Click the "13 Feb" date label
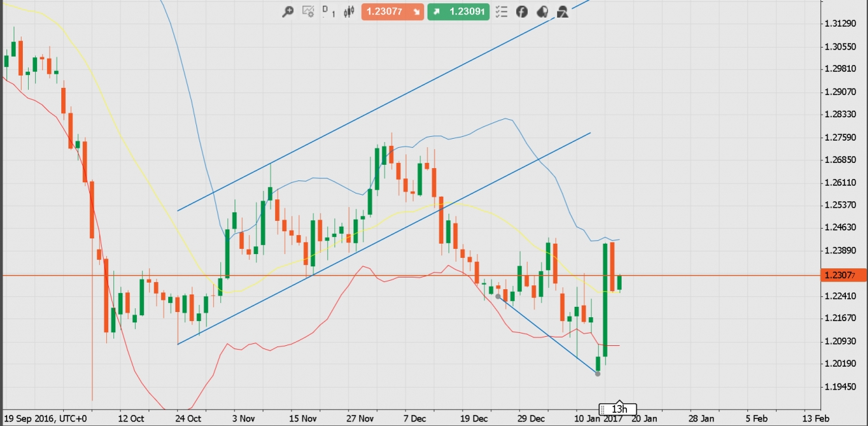This screenshot has height=426, width=868. 816,418
